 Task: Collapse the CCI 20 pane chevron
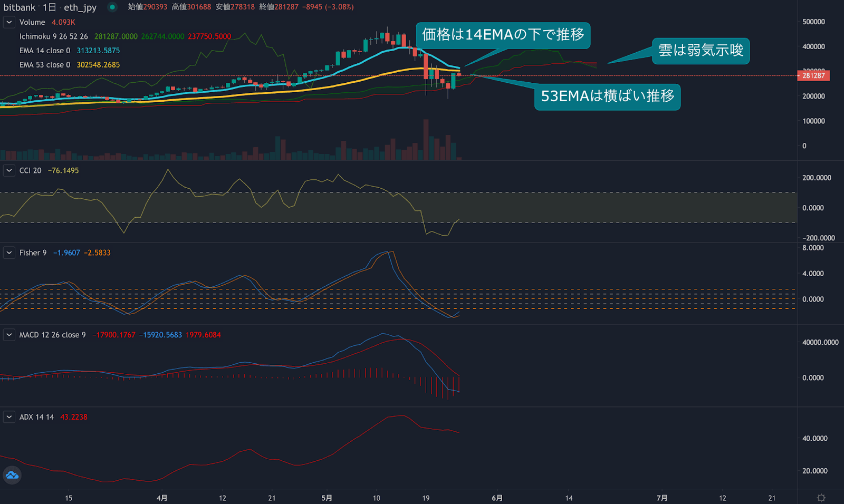point(9,171)
